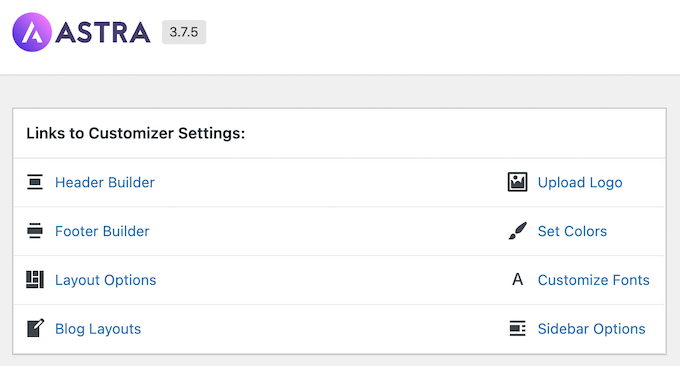Screen dimensions: 680x366
Task: Click the Layout Options grid icon
Action: click(35, 280)
